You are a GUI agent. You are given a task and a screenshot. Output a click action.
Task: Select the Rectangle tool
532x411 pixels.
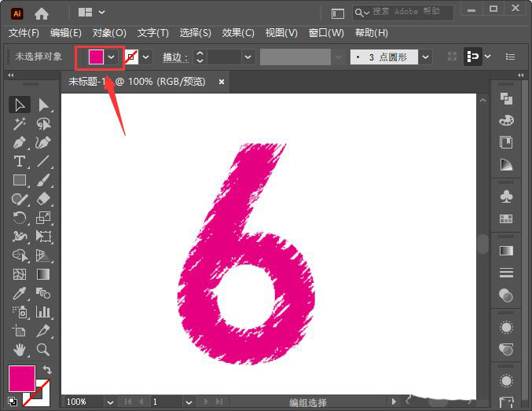coord(20,180)
